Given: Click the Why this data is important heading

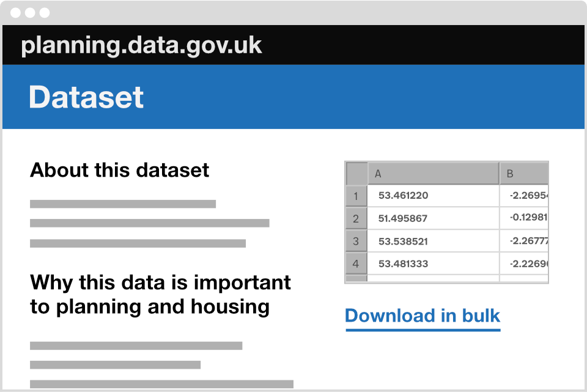Looking at the screenshot, I should 160,295.
